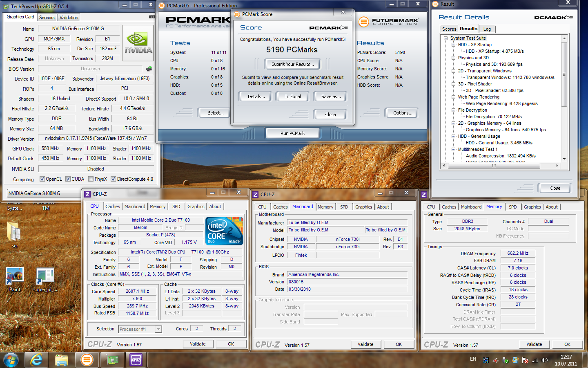The height and width of the screenshot is (368, 588).
Task: Open the volume speaker tray icon
Action: [x=545, y=360]
